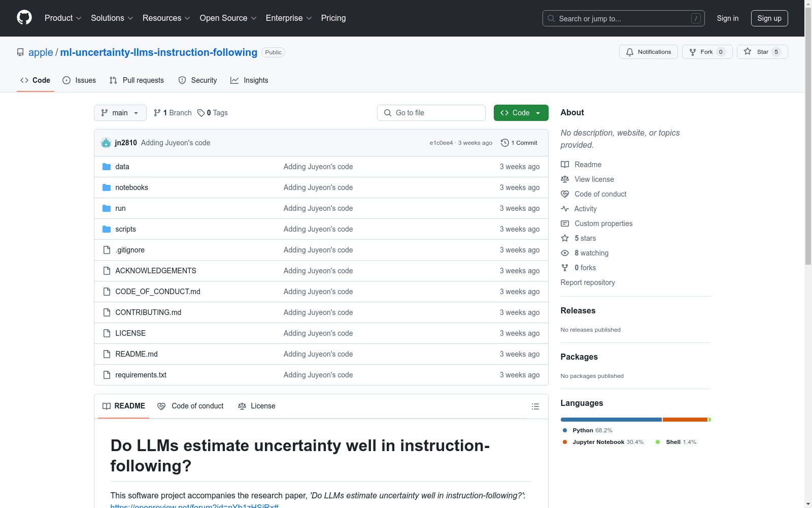This screenshot has width=812, height=508.
Task: Click the search magnifier in header
Action: tap(551, 18)
